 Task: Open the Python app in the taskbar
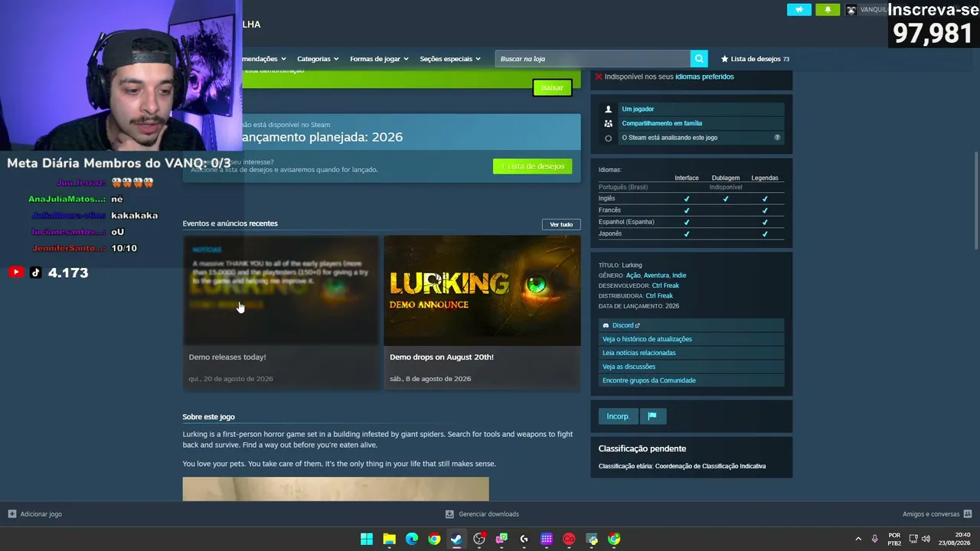(x=592, y=539)
